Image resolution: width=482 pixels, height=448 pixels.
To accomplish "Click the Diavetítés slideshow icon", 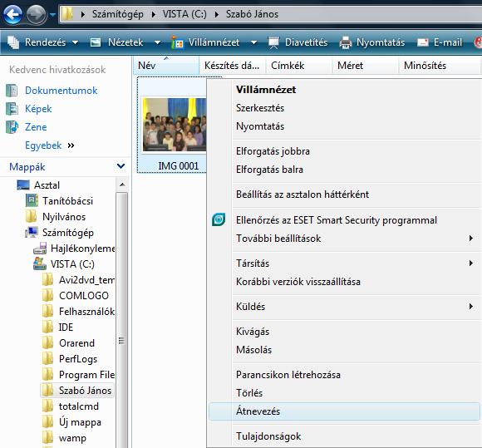I will (273, 42).
